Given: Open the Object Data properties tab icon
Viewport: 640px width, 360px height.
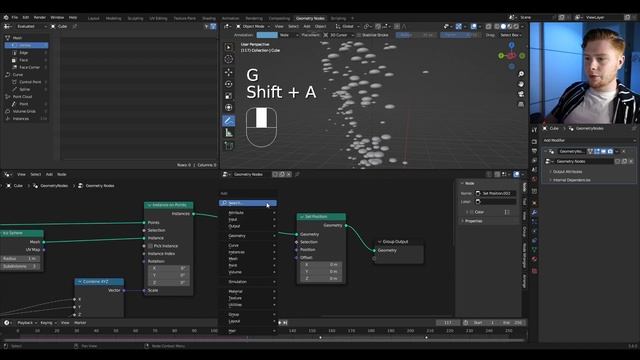Looking at the screenshot, I should 534,249.
